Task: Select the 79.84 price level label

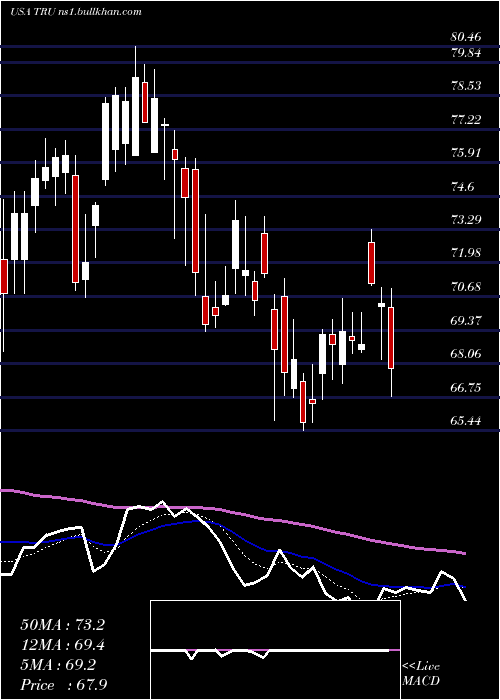Action: pyautogui.click(x=466, y=53)
